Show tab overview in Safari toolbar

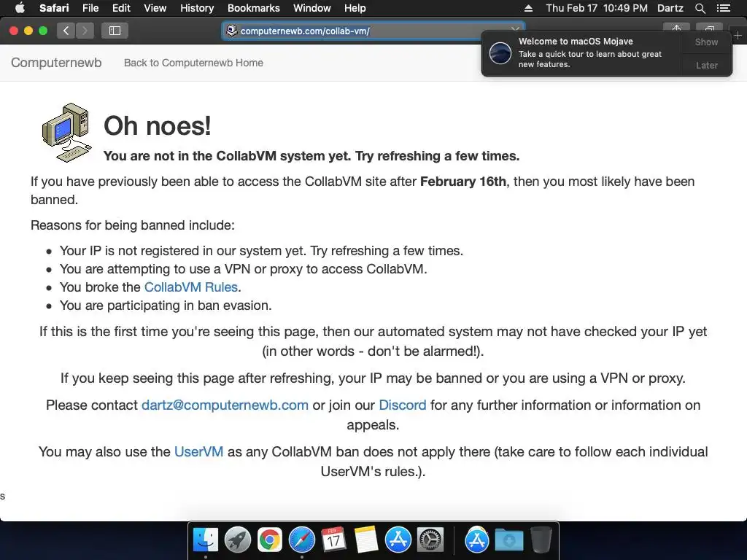(709, 28)
